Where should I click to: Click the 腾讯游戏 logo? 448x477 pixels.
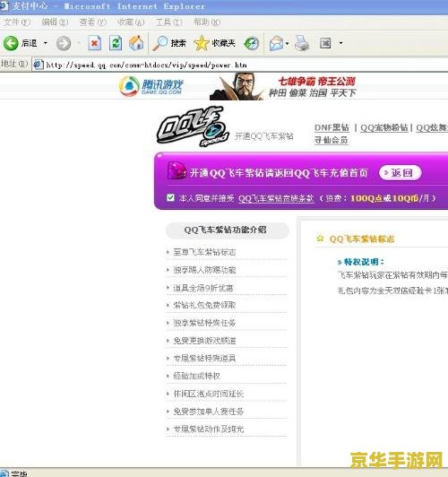[x=151, y=86]
